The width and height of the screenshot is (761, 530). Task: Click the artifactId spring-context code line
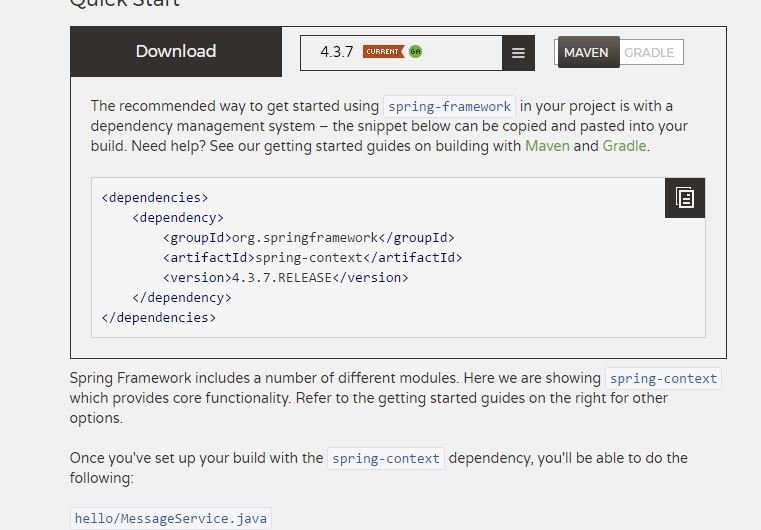312,258
